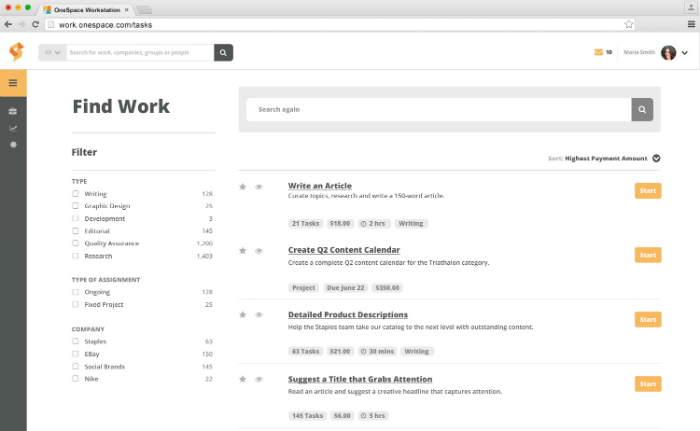Check the Fixed Project filter
Screen dimensions: 700x431
coord(75,305)
